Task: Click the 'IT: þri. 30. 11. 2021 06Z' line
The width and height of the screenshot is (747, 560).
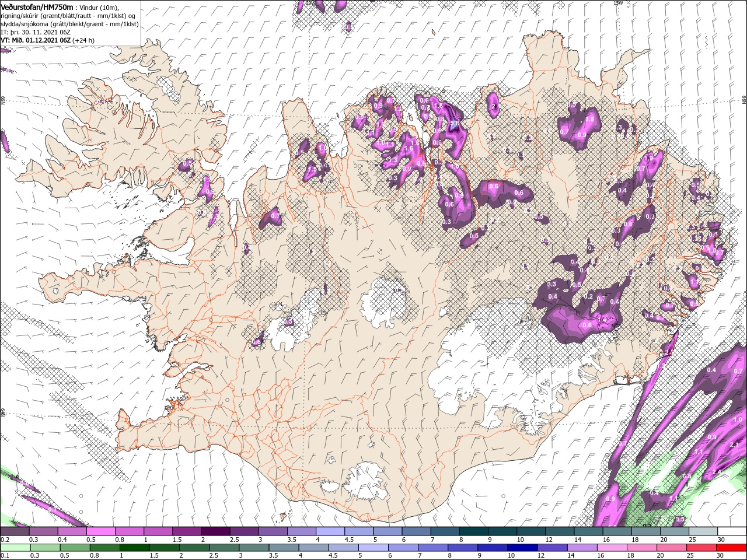Action: point(36,32)
